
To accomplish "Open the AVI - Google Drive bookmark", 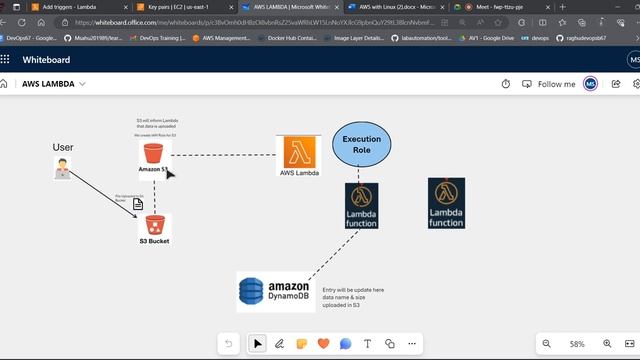I will tap(487, 38).
